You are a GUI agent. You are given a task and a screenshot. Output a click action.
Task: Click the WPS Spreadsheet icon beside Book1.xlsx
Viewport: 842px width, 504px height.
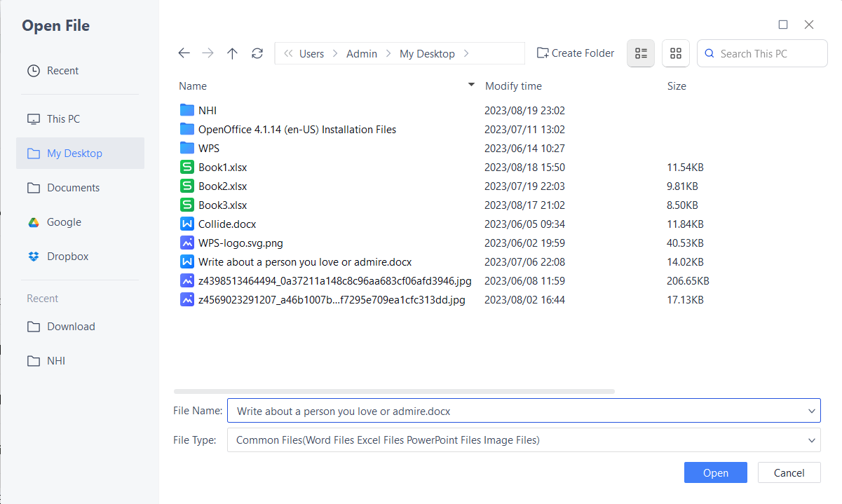pyautogui.click(x=186, y=167)
